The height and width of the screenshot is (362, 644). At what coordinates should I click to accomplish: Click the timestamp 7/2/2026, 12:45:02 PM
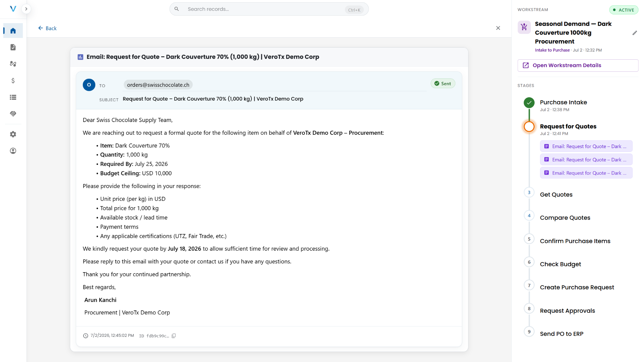click(x=112, y=336)
